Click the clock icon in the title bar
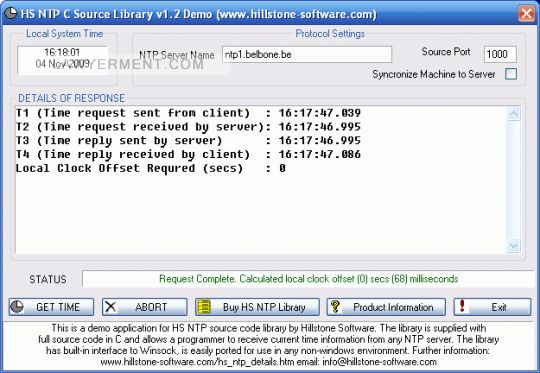 coord(10,13)
